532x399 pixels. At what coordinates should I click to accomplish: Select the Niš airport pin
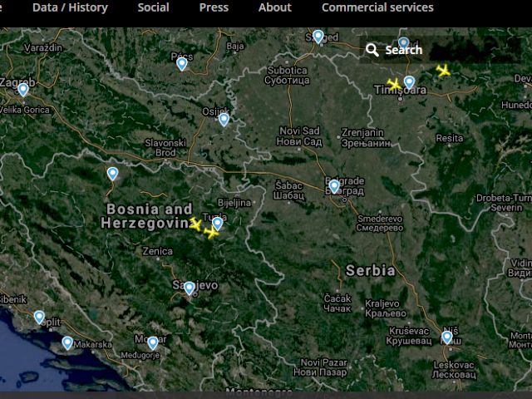(x=447, y=337)
